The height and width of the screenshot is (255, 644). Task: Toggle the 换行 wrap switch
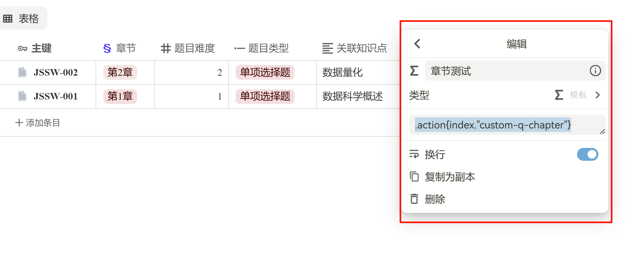(x=587, y=155)
